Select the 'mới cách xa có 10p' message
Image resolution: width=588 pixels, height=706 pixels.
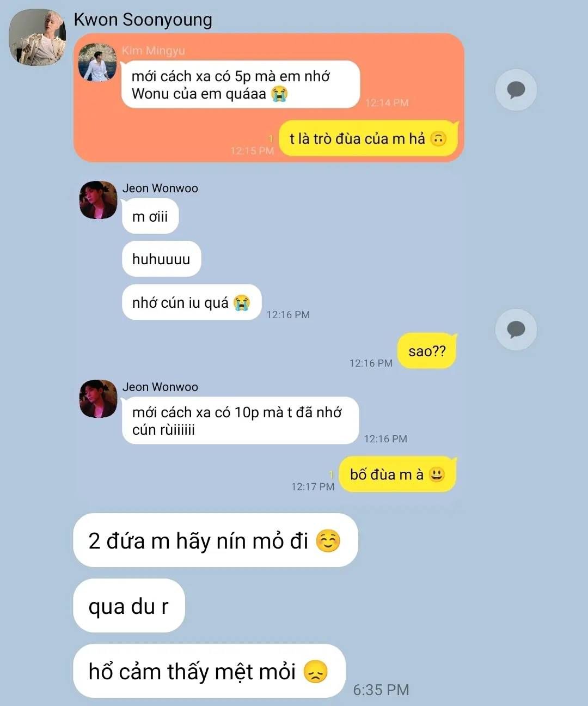pos(240,421)
